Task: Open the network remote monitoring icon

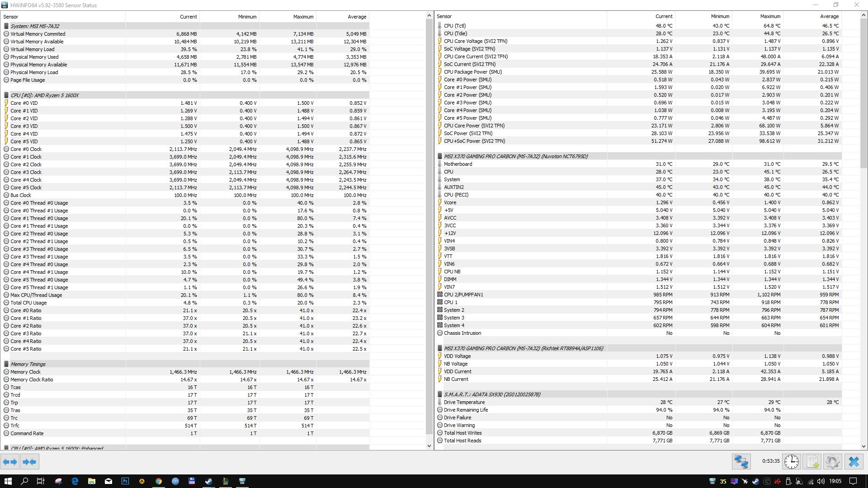Action: [741, 462]
